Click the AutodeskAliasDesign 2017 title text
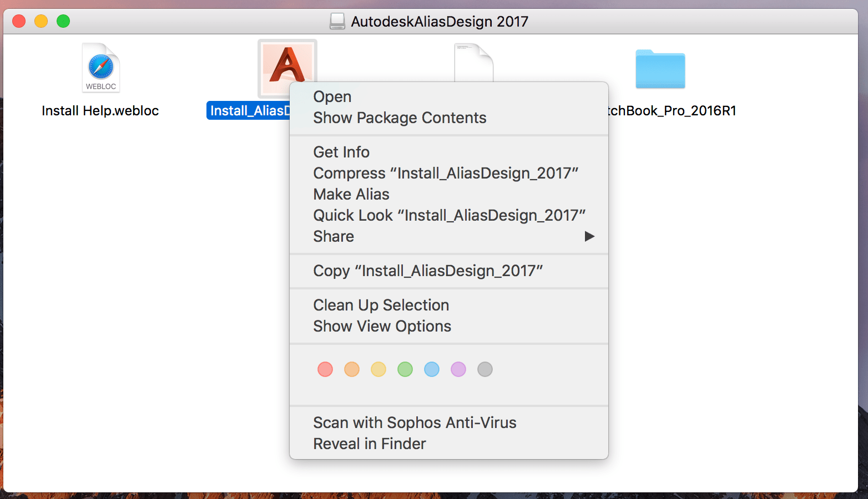The image size is (868, 499). 438,21
